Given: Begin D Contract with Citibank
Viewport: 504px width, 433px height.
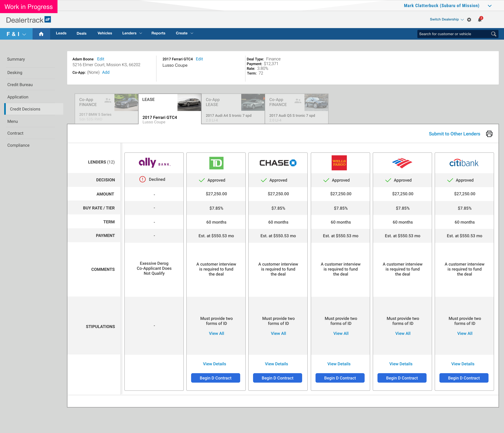Looking at the screenshot, I should [464, 378].
